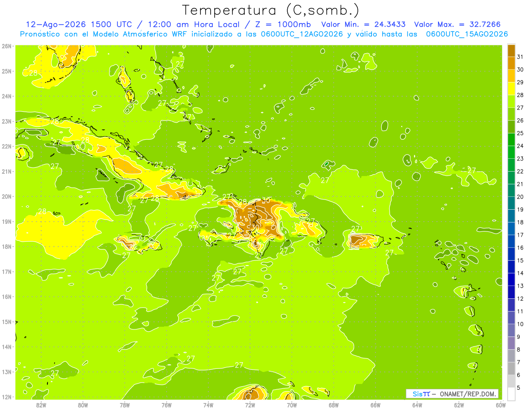Select the latitude label 23N
Image resolution: width=532 pixels, height=411 pixels.
click(x=7, y=121)
